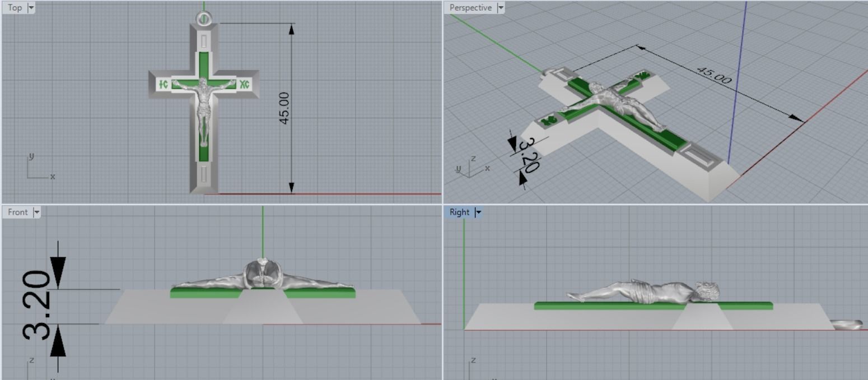Click the Perspective viewport title label
The height and width of the screenshot is (380, 868).
pyautogui.click(x=470, y=7)
